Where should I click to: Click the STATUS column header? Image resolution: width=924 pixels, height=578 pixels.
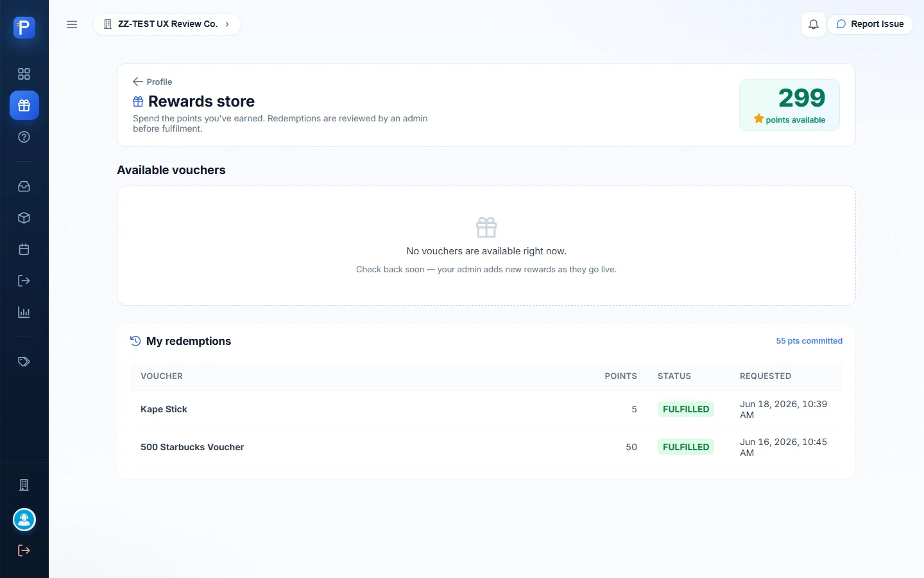674,376
